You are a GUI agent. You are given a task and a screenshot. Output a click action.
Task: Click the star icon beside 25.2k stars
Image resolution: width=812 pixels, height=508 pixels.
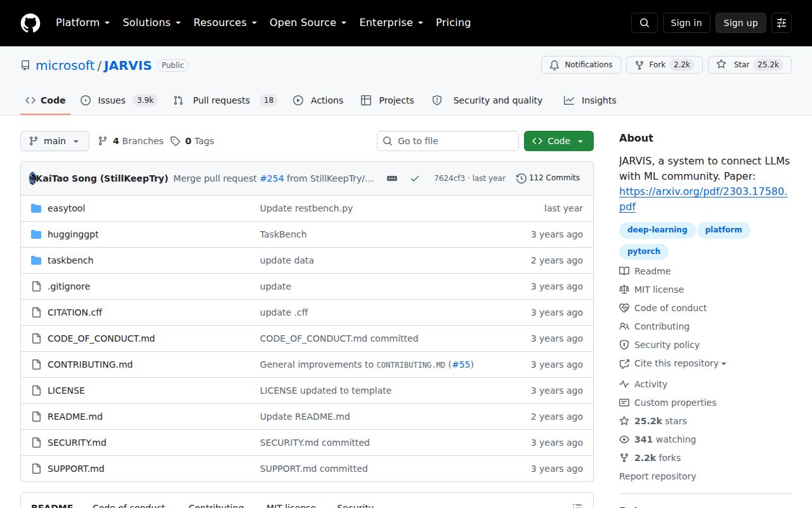(x=624, y=421)
